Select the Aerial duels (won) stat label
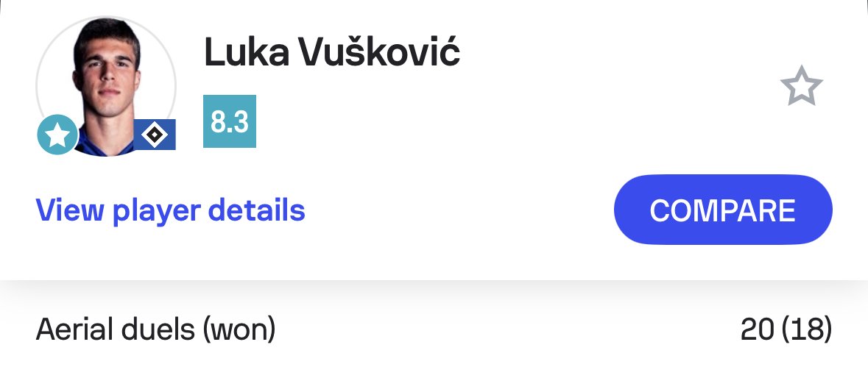The image size is (868, 378). click(x=155, y=330)
